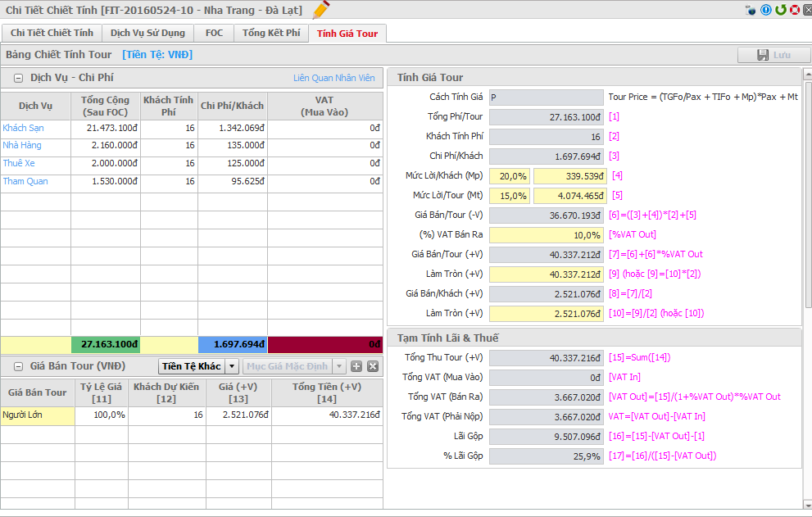
Task: Click the X icon to delete tour price
Action: point(372,366)
